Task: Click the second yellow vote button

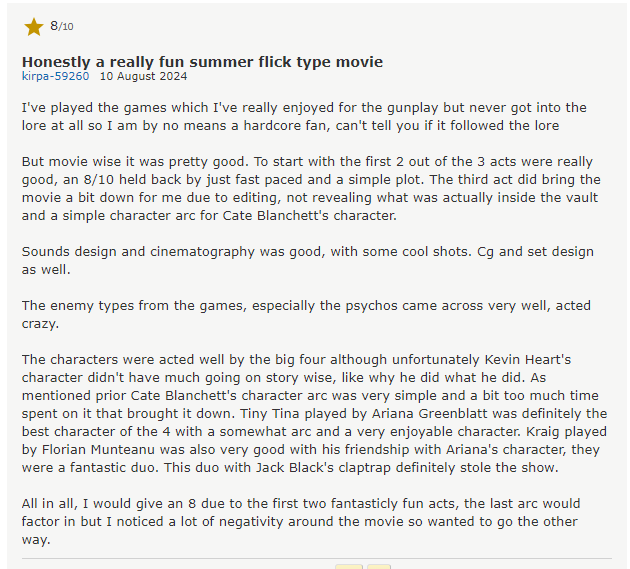Action: 378,566
